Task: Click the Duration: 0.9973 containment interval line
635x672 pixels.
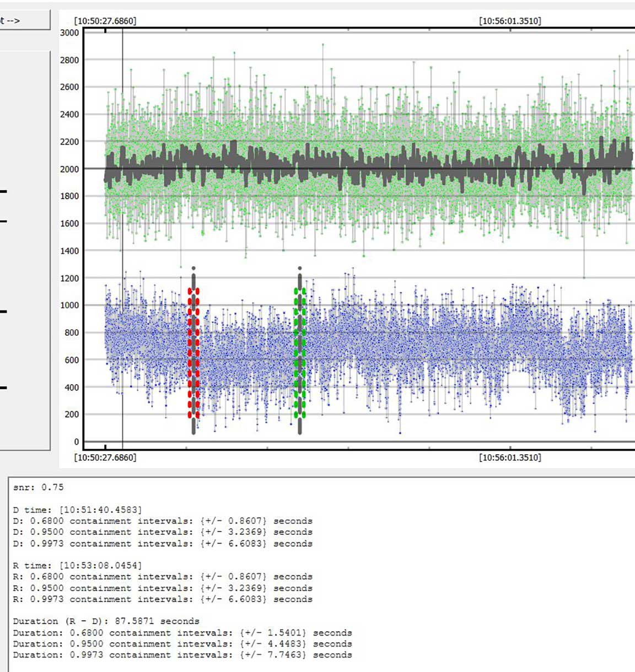Action: pos(182,655)
